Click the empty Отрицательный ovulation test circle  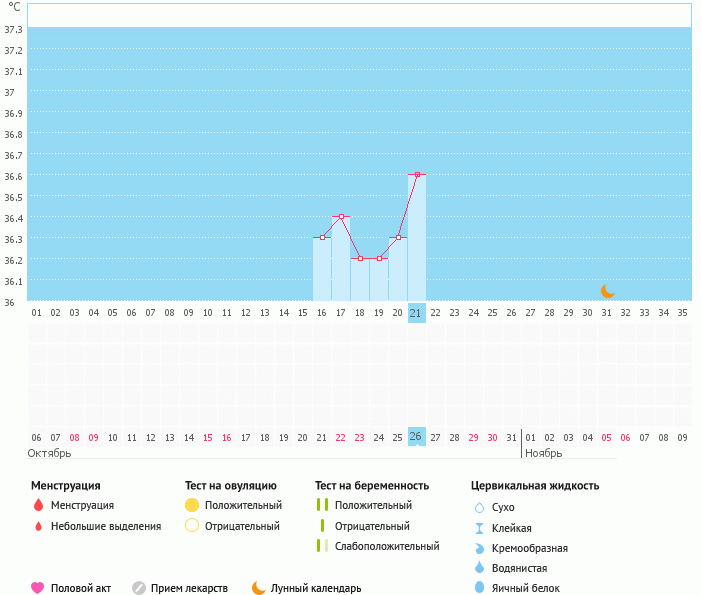coord(192,526)
